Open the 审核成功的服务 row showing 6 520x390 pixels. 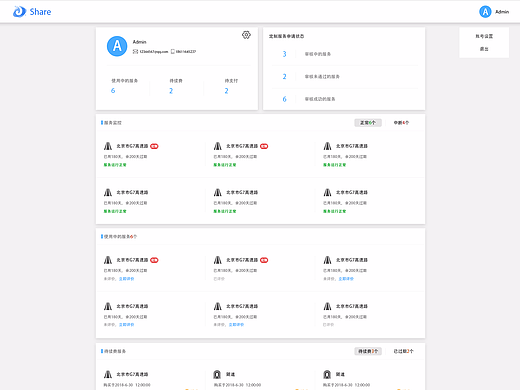344,99
